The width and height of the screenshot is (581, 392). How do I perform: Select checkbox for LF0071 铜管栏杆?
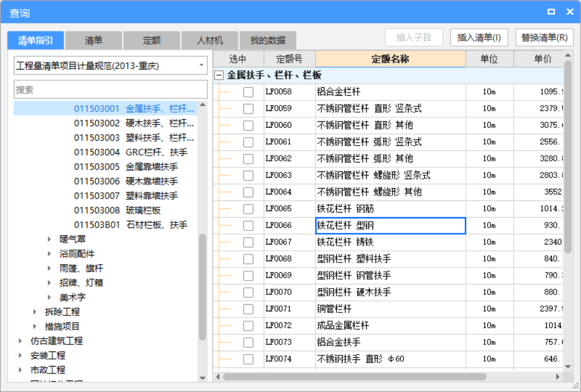pos(248,308)
